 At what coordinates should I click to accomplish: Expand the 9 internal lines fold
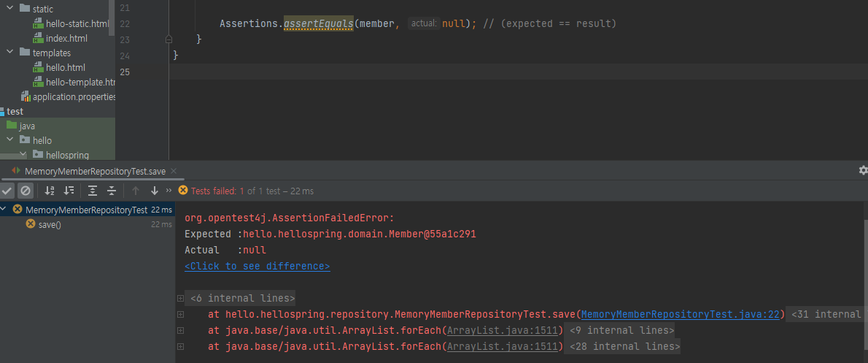pyautogui.click(x=621, y=330)
